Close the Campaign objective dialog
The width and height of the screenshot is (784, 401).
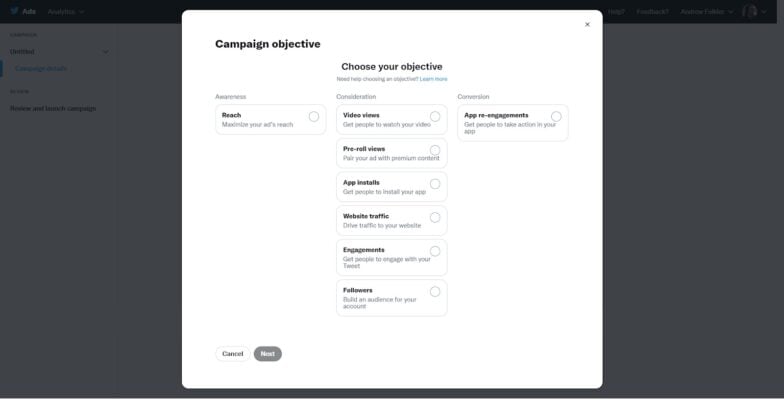point(587,24)
